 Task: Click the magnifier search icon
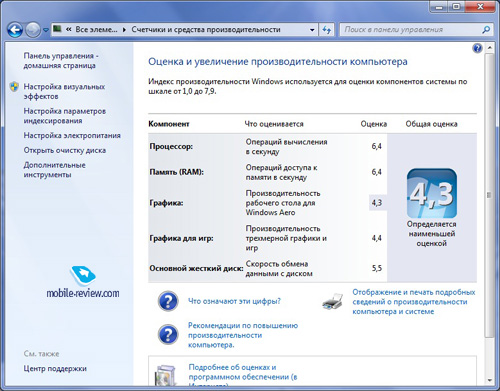click(486, 30)
